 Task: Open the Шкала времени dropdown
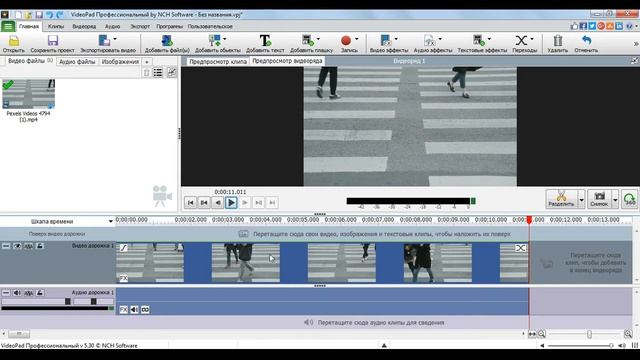pyautogui.click(x=110, y=221)
